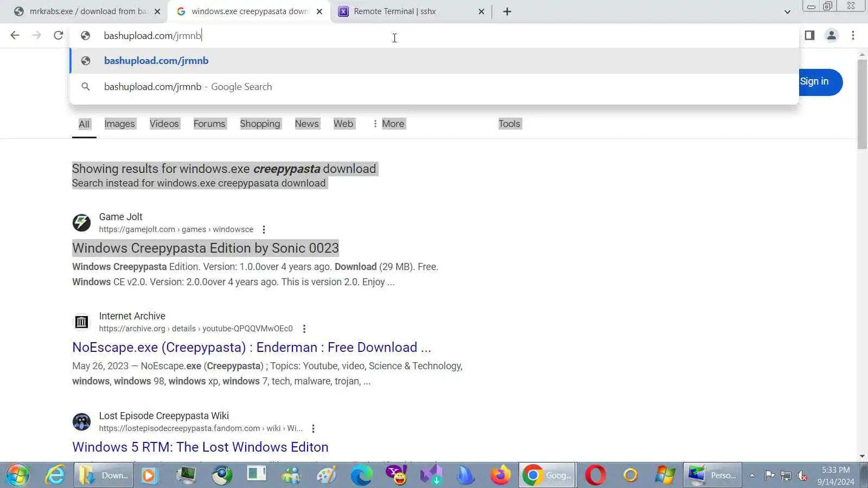Click the forward navigation arrow

point(36,35)
